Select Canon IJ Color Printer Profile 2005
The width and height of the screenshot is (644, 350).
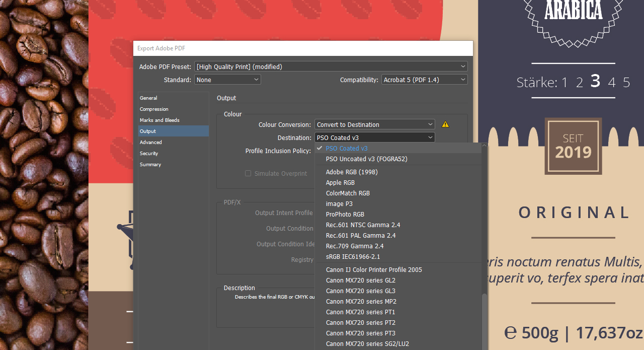pos(398,269)
